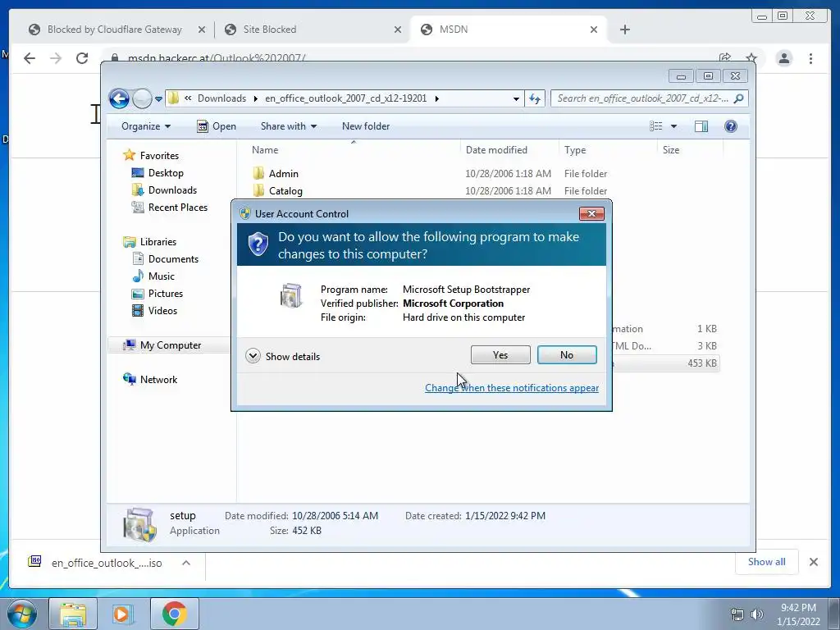Click the Explorer refresh button
The height and width of the screenshot is (630, 840).
click(x=535, y=98)
